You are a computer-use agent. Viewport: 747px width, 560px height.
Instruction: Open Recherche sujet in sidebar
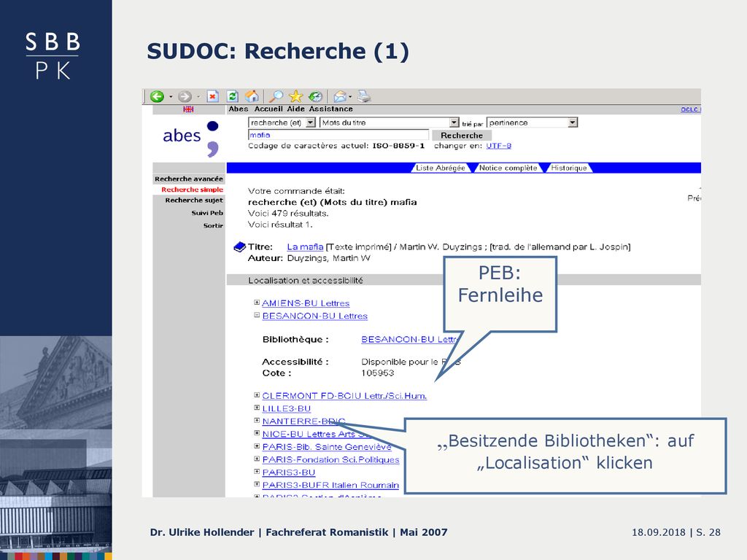click(x=194, y=201)
